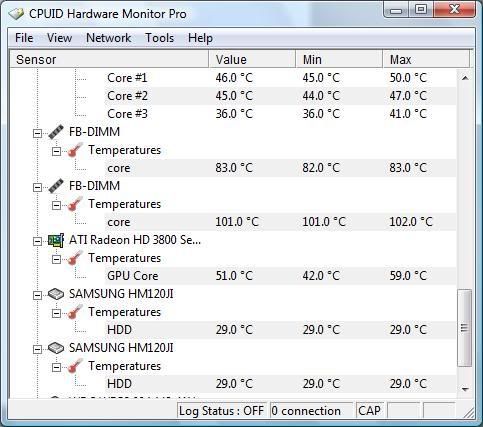Image resolution: width=483 pixels, height=427 pixels.
Task: Select the ATI Radeon HD 3800 Se... label
Action: [135, 240]
